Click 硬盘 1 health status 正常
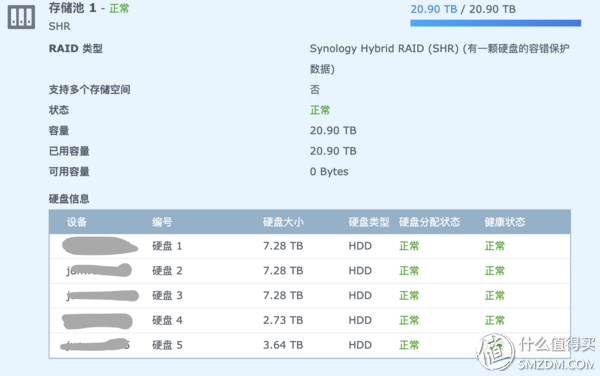The width and height of the screenshot is (600, 376). pyautogui.click(x=495, y=246)
